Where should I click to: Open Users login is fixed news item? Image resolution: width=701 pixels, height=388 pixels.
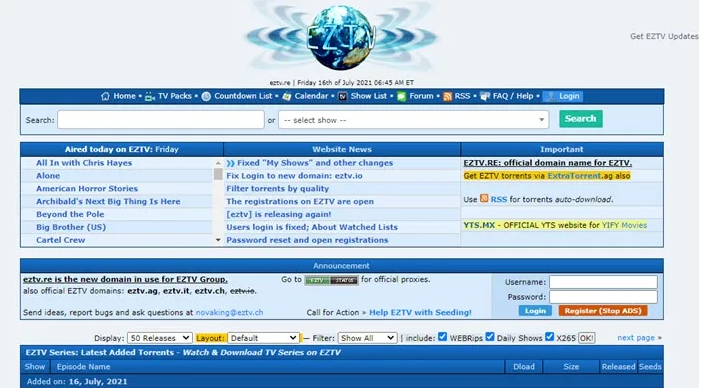coord(312,227)
